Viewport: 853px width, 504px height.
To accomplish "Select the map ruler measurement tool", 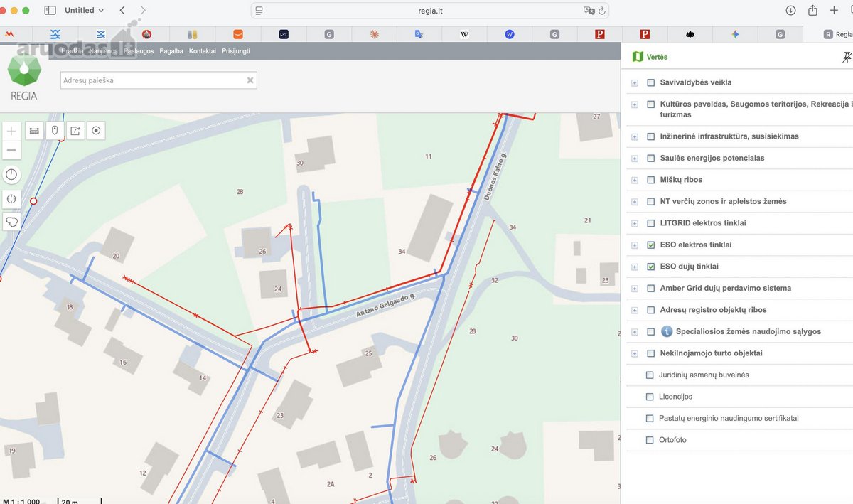I will [x=34, y=131].
